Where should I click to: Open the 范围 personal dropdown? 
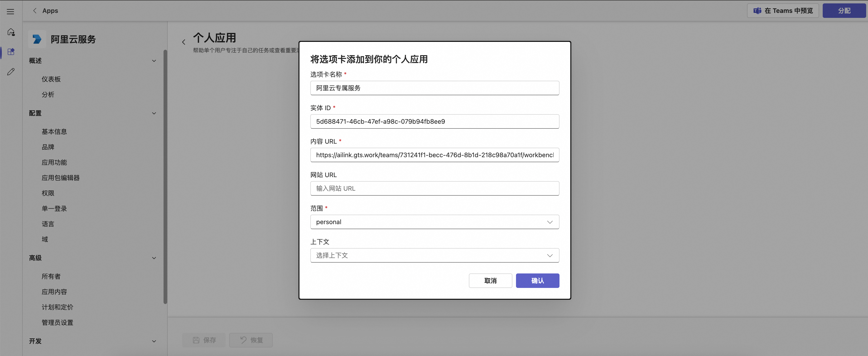tap(434, 222)
